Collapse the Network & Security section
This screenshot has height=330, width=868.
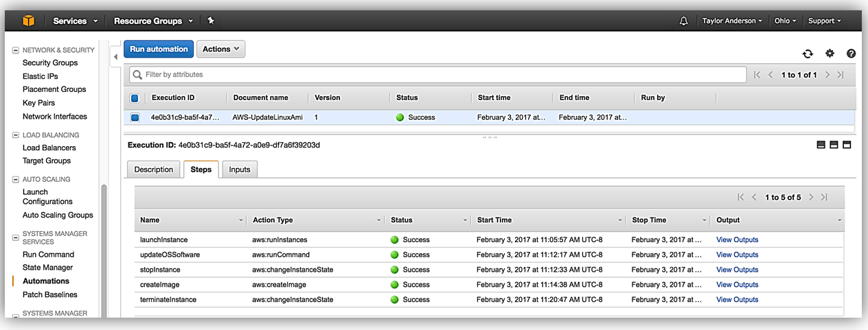point(16,50)
